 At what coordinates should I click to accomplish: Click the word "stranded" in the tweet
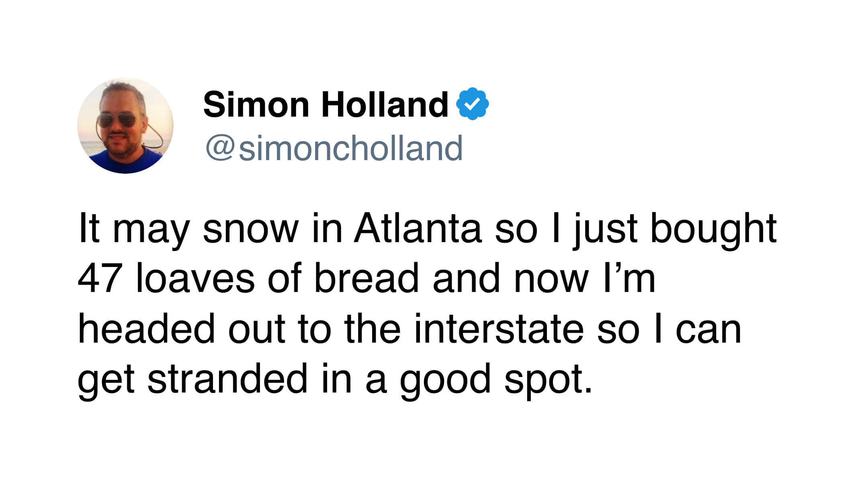click(x=227, y=379)
